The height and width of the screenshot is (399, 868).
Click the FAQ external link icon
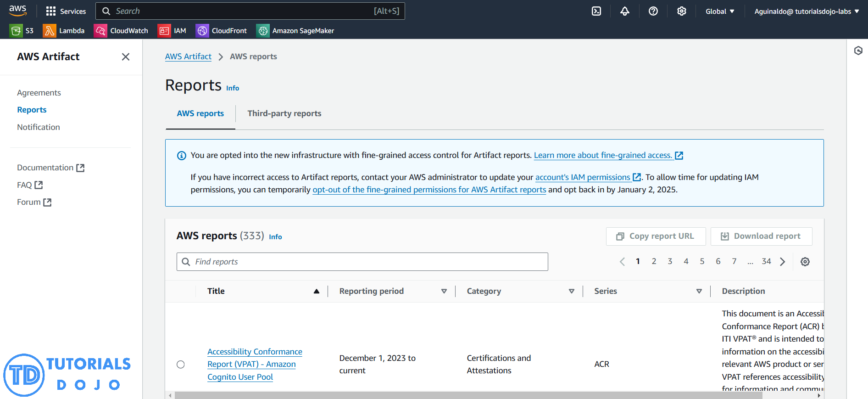click(x=39, y=185)
